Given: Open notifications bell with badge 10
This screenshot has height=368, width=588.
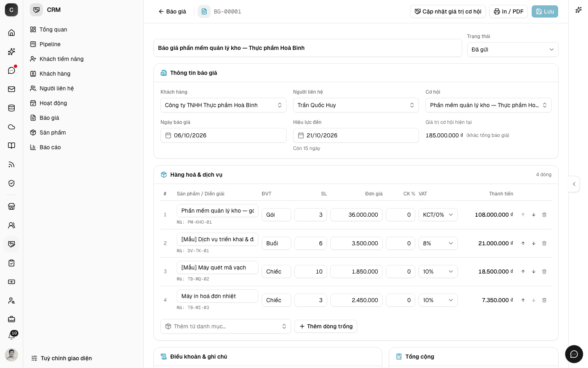Looking at the screenshot, I should [x=11, y=336].
